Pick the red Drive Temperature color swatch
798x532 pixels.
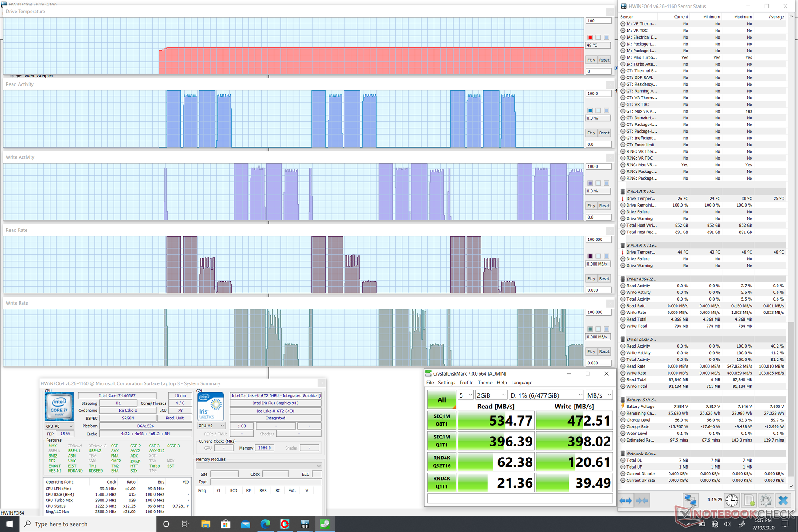click(590, 38)
